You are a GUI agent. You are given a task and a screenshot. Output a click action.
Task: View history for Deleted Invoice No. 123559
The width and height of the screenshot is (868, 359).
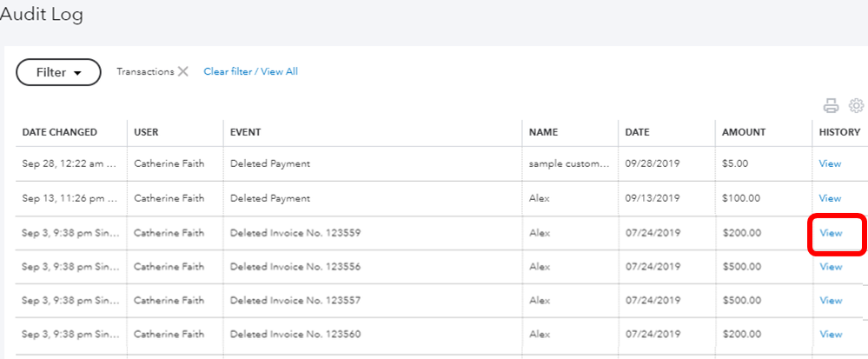831,233
